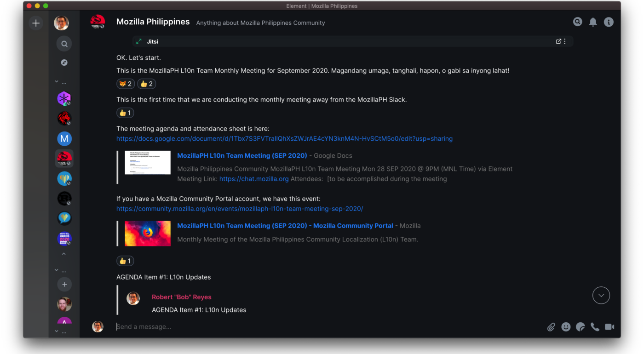Open the All Hands 2020 room avatar
Image resolution: width=644 pixels, height=354 pixels.
coord(64,239)
